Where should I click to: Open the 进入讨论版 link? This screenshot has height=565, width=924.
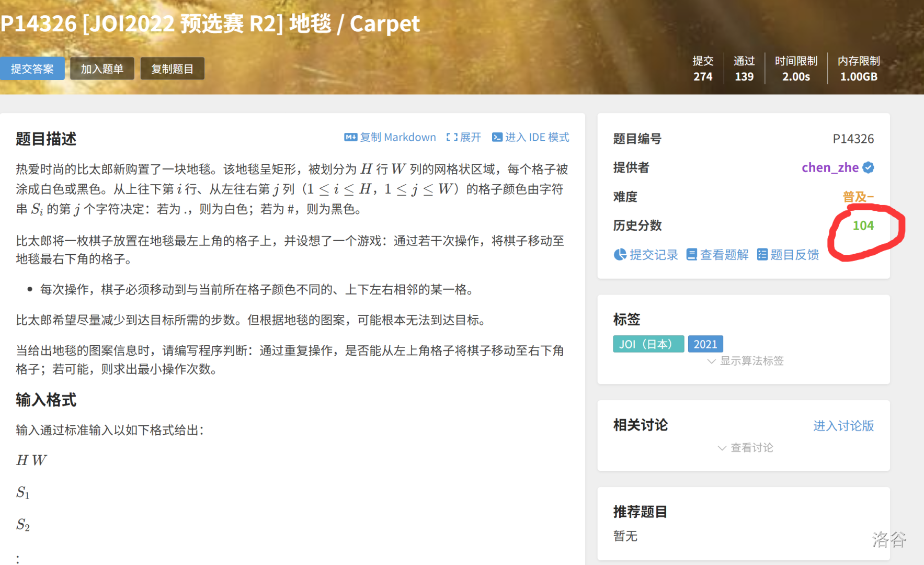[x=843, y=426]
